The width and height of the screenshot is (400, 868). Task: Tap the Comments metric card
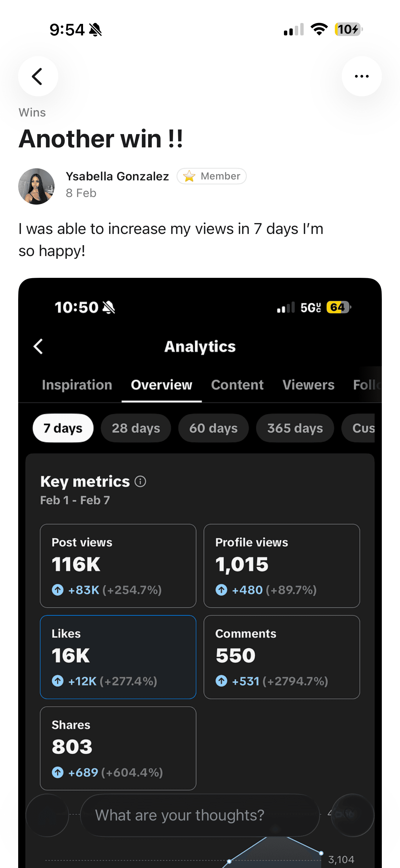coord(282,657)
